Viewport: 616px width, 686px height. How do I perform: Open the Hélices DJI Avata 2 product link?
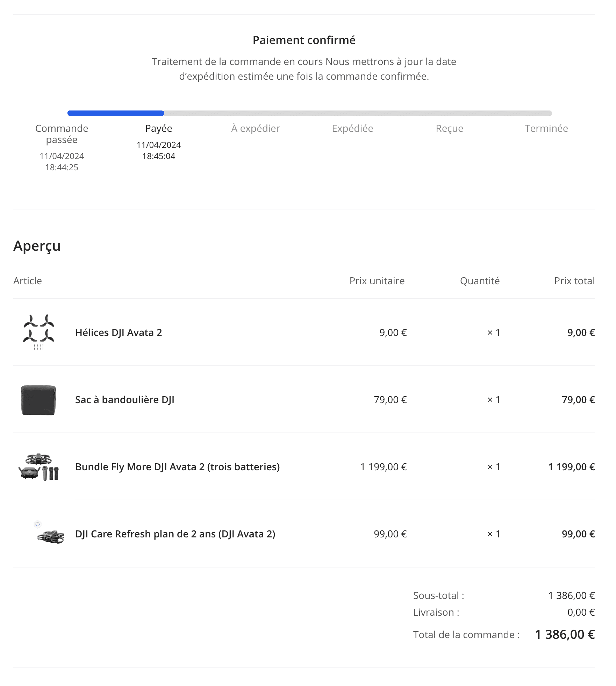pyautogui.click(x=119, y=333)
